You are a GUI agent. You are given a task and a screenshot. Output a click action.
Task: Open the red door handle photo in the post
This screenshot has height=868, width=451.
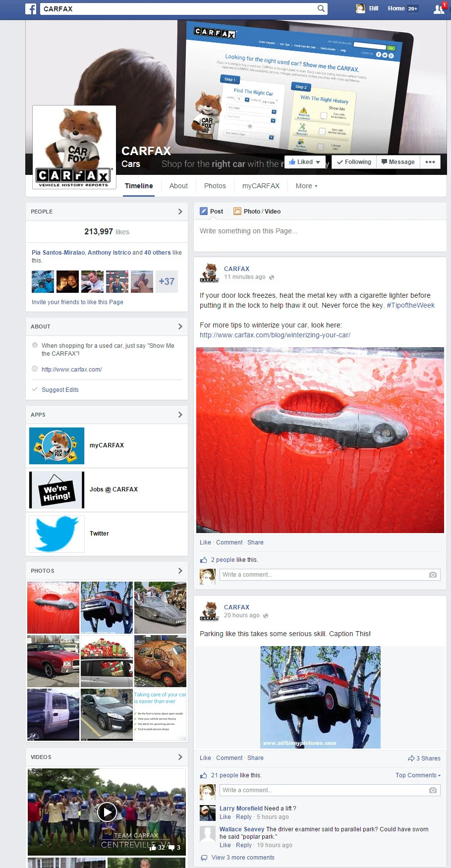tap(320, 440)
